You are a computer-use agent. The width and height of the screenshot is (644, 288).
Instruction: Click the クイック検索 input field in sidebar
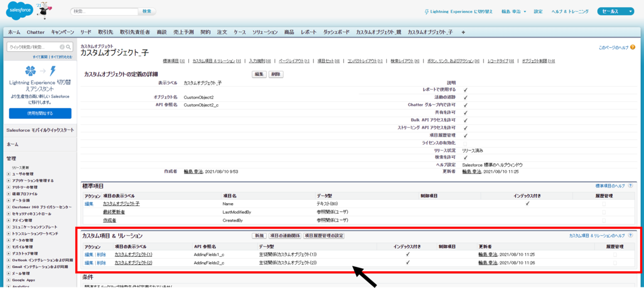[33, 47]
